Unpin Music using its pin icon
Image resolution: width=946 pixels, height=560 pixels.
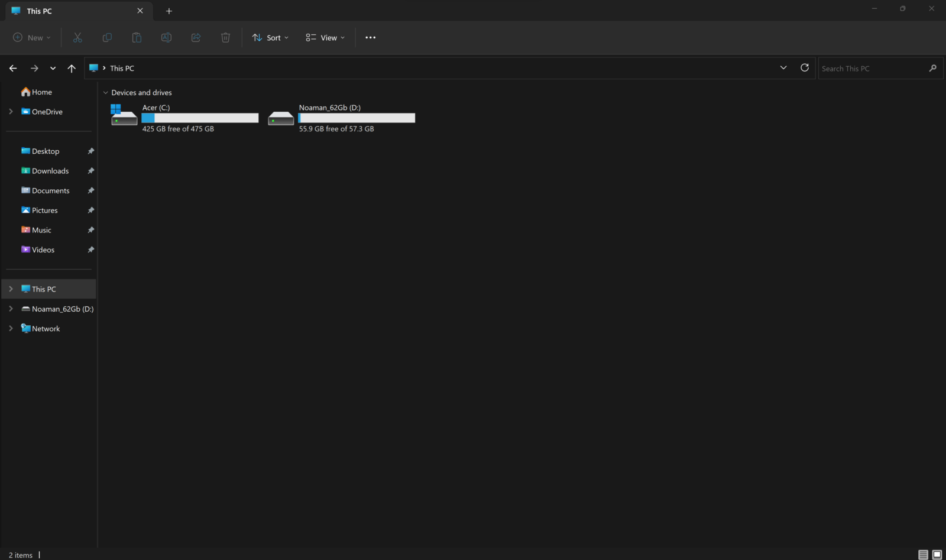click(x=90, y=230)
